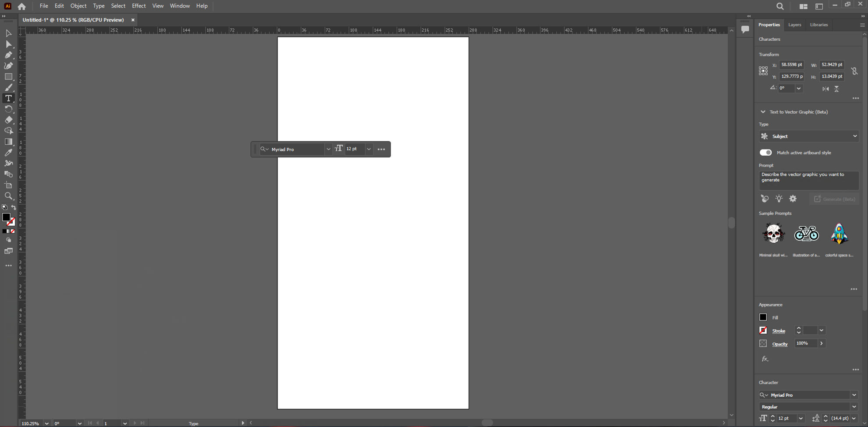Viewport: 868px width, 427px height.
Task: Open more options in floating type bar
Action: 381,149
